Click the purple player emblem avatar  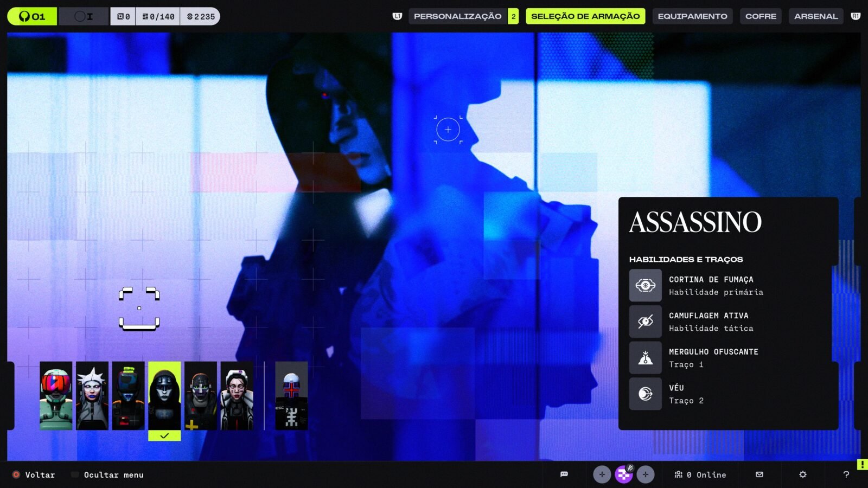point(624,474)
